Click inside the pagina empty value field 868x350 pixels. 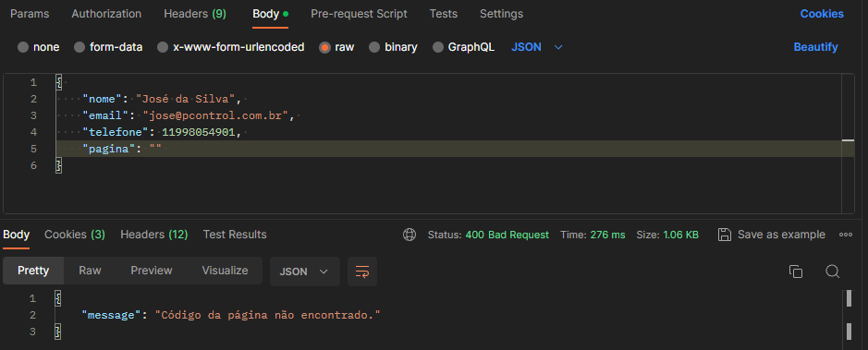155,149
